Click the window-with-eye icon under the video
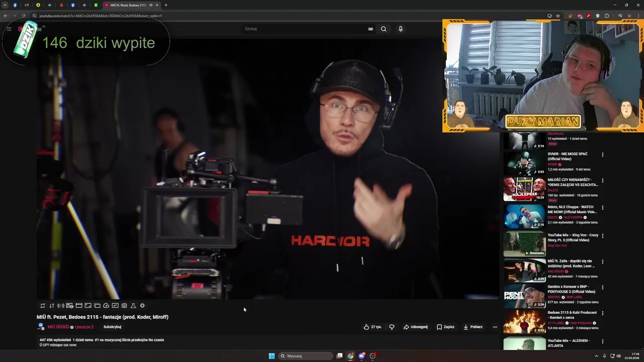 (x=69, y=306)
